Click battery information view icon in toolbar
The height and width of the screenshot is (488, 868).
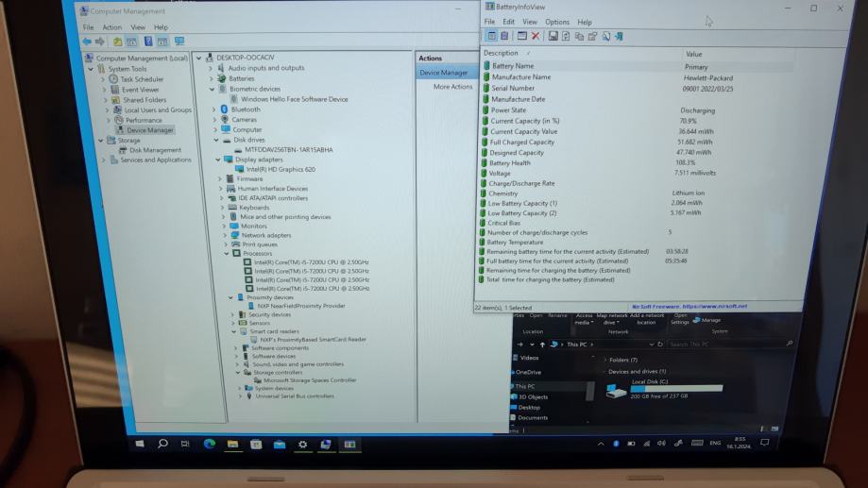click(491, 36)
